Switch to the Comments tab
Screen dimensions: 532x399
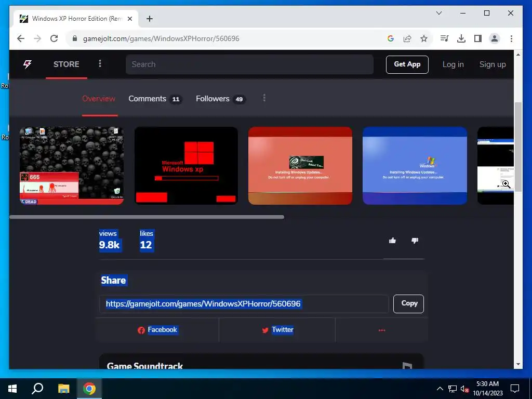point(155,99)
